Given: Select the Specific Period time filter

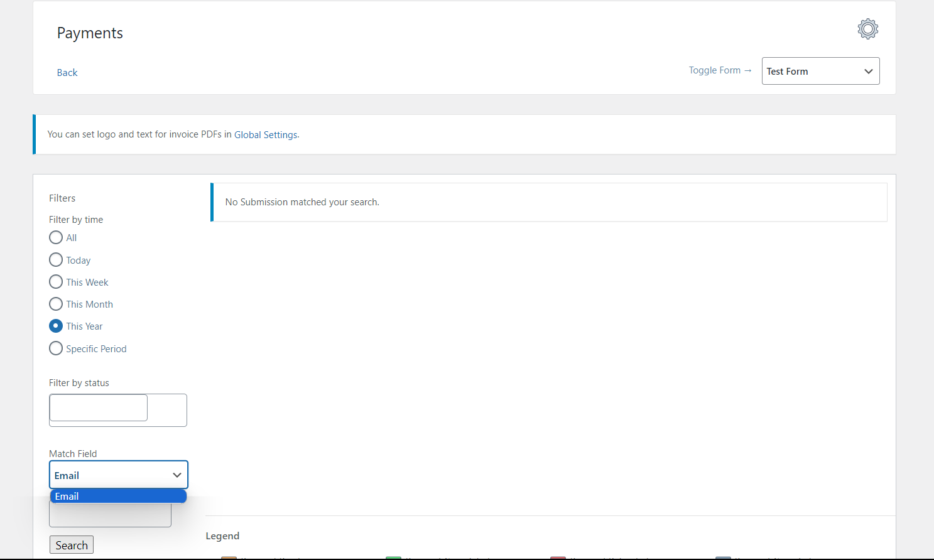Looking at the screenshot, I should coord(55,348).
